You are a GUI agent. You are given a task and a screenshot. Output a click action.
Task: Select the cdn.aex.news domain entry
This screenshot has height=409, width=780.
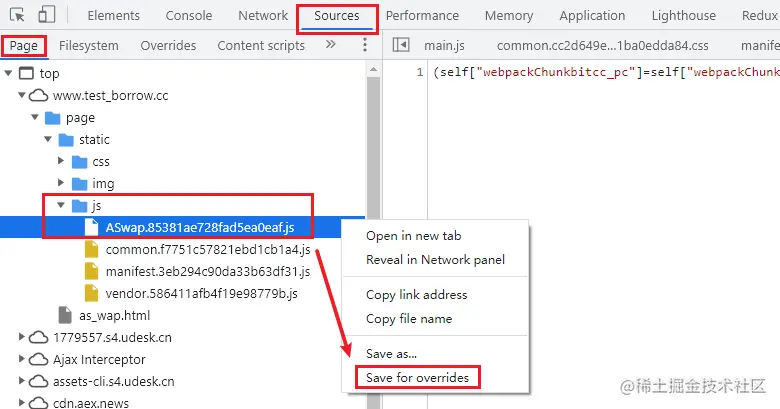(x=91, y=403)
